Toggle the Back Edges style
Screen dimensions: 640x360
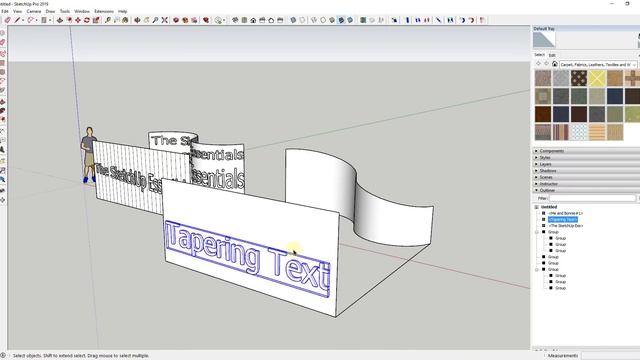click(x=302, y=20)
